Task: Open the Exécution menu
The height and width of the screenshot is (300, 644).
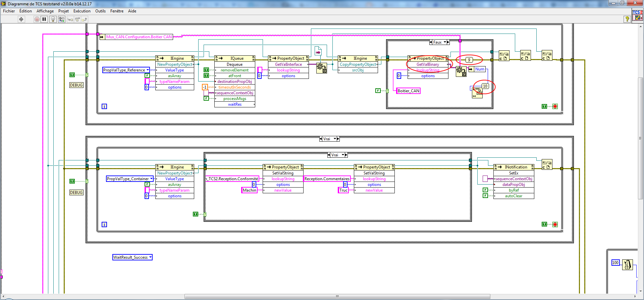Action: (82, 11)
